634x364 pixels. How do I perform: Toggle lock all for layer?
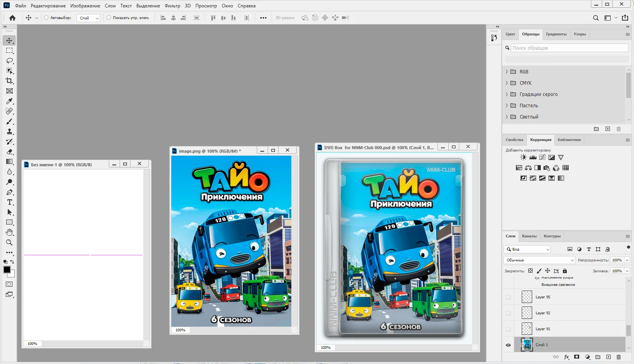(x=565, y=271)
